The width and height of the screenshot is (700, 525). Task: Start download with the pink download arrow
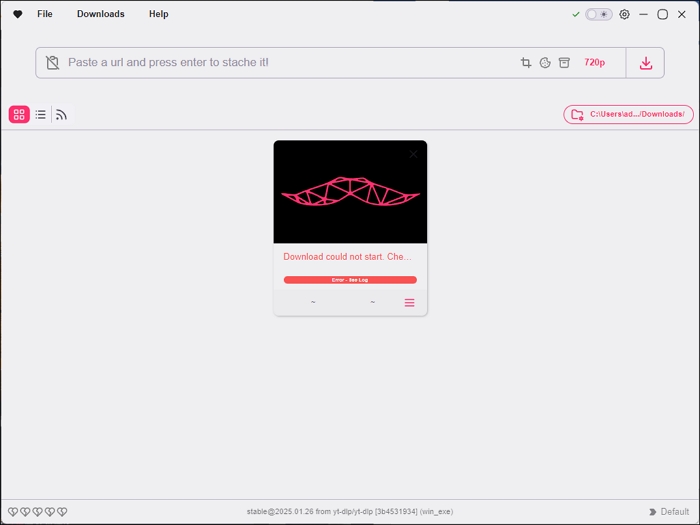[646, 63]
